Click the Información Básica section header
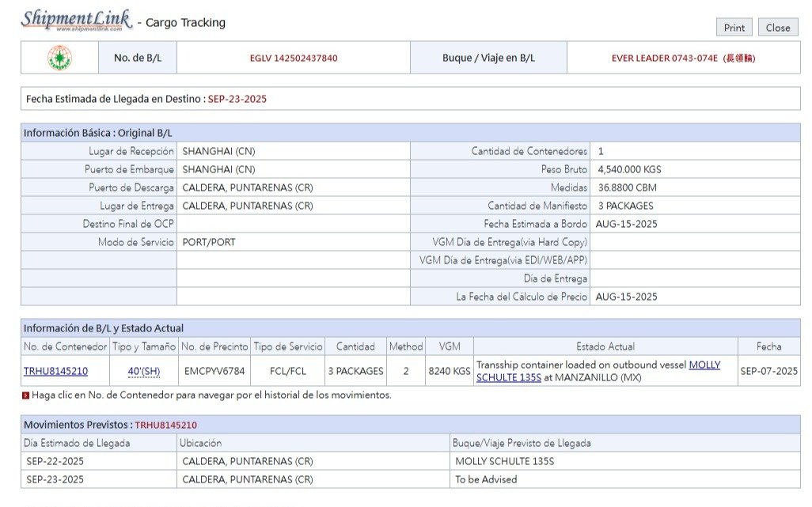Viewport: 812px width, 507px height. tap(97, 133)
